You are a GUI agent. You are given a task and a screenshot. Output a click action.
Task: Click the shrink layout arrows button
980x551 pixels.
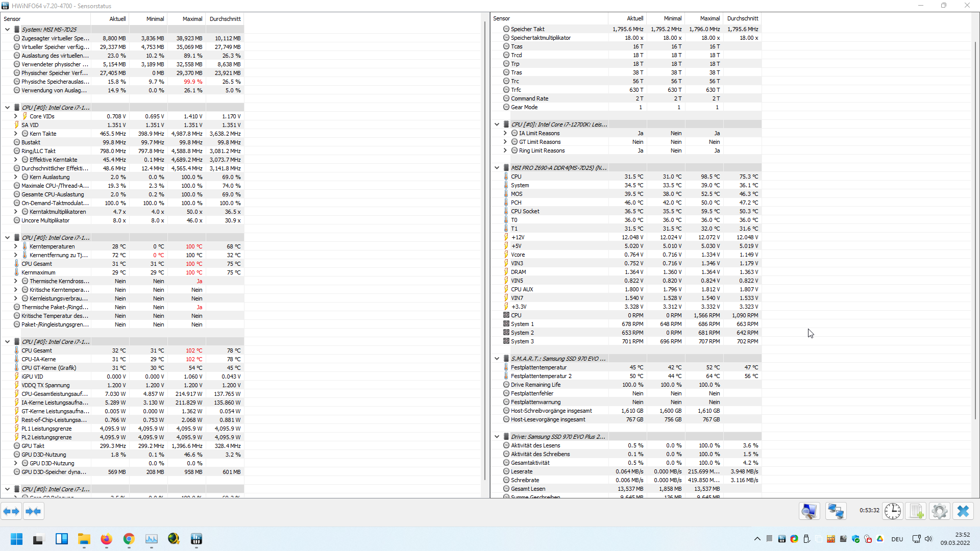click(x=33, y=511)
